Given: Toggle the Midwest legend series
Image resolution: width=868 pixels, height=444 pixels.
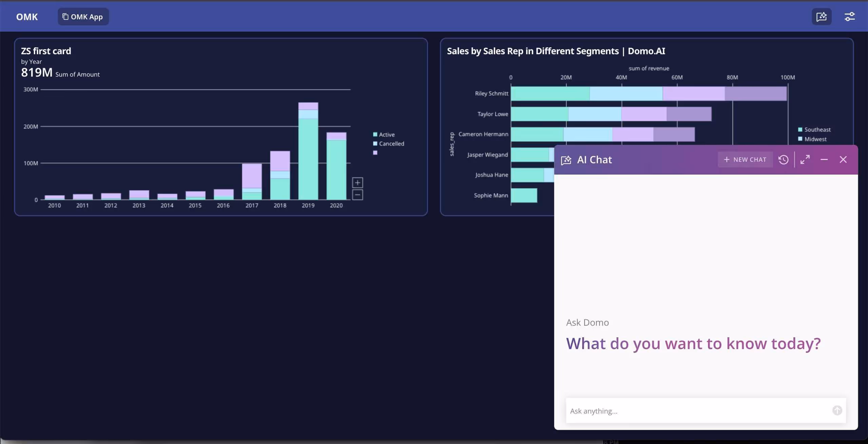Looking at the screenshot, I should pos(815,139).
